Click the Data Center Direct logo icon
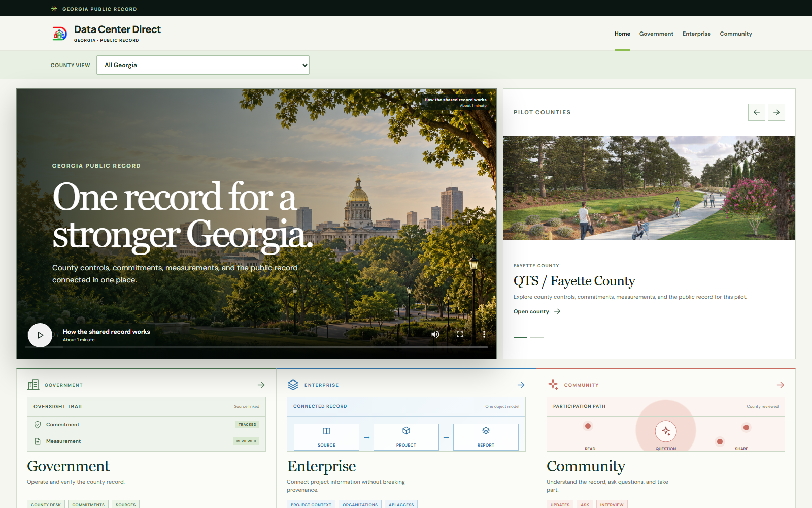812x508 pixels. coord(60,34)
